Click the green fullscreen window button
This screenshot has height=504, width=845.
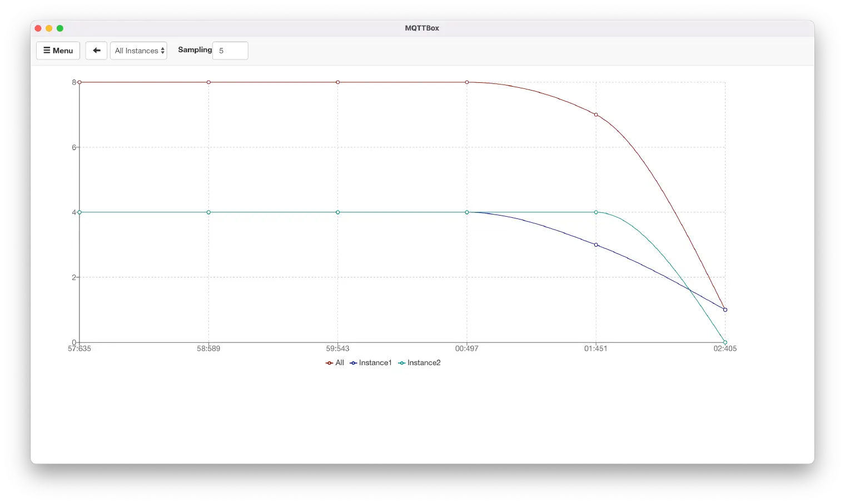(60, 28)
